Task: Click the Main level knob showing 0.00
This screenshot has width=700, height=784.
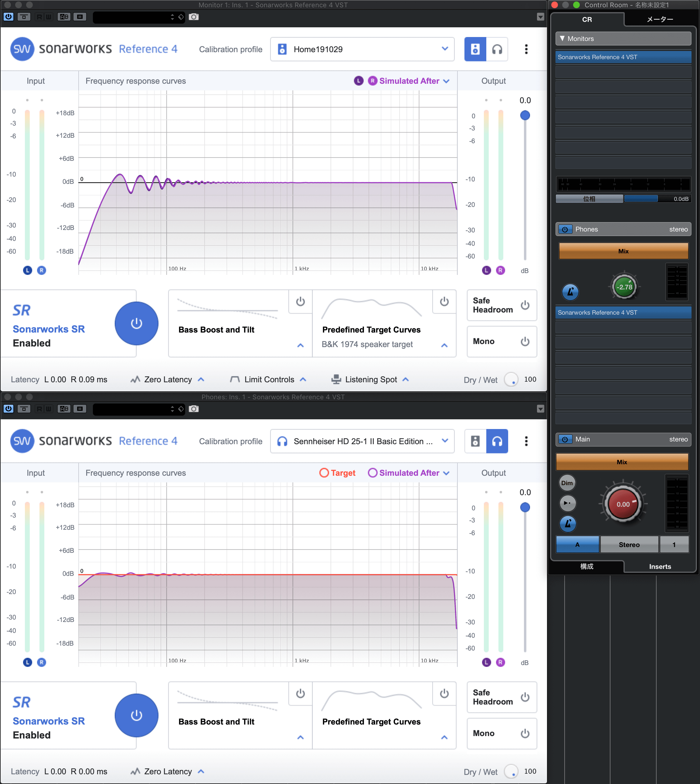Action: (623, 504)
